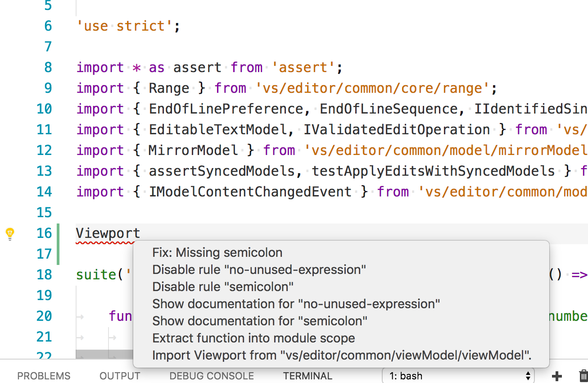
Task: Click line number 16 in the gutter
Action: [44, 233]
